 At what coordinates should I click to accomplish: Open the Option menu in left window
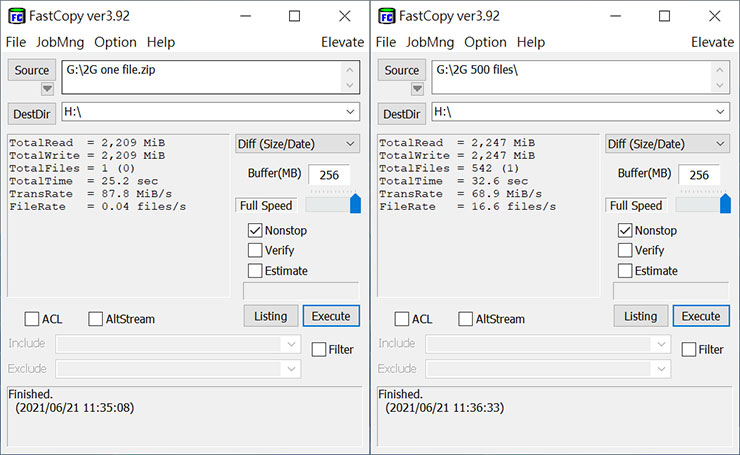115,42
